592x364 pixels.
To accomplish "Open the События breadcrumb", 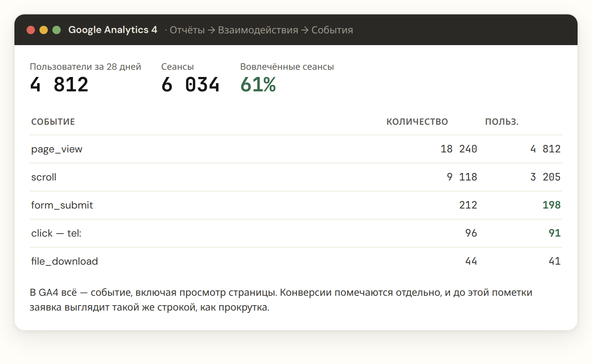I will pos(332,30).
